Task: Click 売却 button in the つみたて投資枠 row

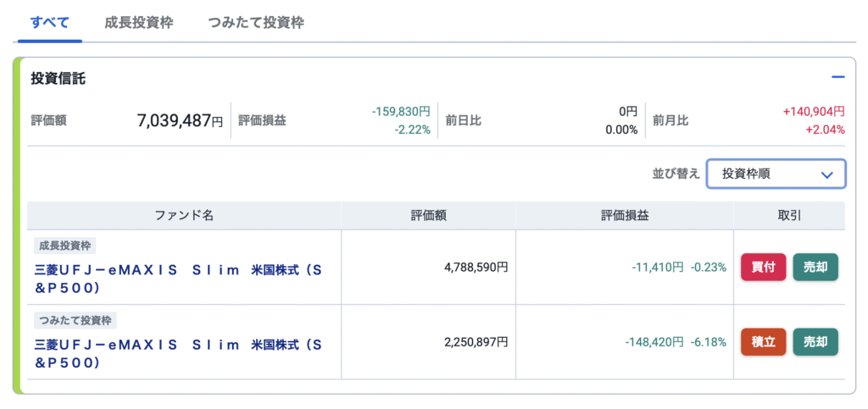Action: click(x=815, y=341)
